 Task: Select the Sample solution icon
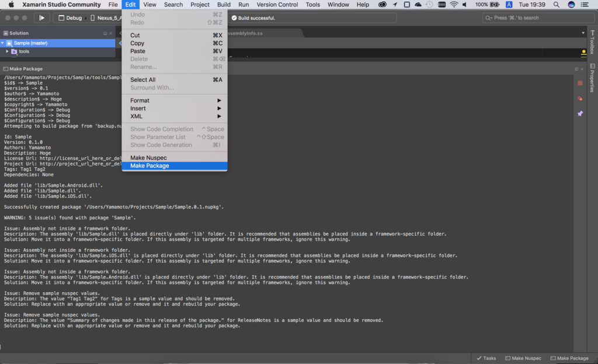9,43
